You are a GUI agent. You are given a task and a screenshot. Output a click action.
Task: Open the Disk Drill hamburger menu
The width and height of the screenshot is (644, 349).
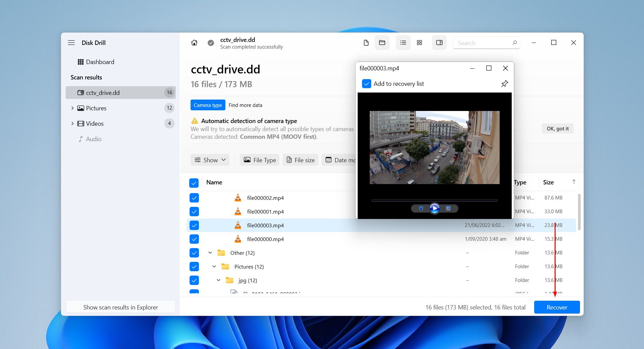point(71,43)
